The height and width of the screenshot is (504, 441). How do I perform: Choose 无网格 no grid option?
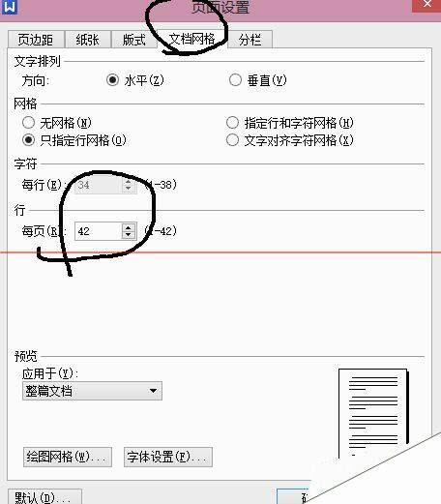click(28, 123)
